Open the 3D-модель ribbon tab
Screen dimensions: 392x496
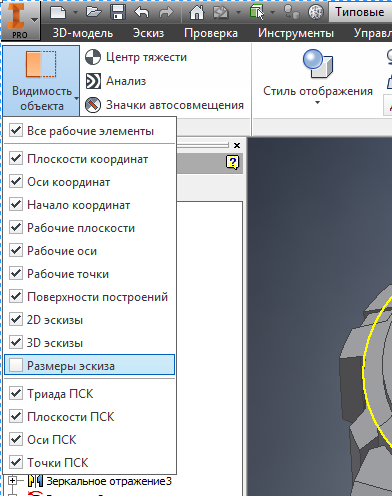click(x=83, y=33)
